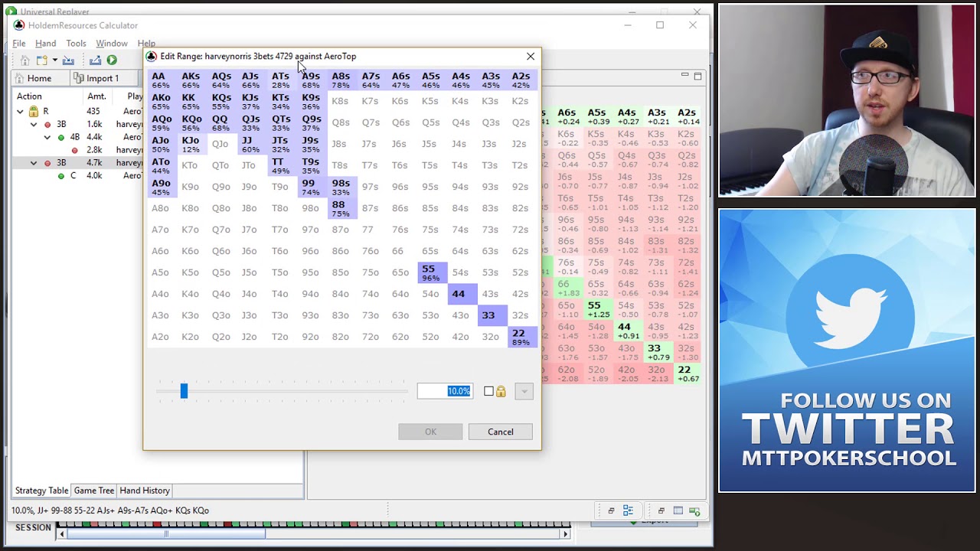980x551 pixels.
Task: Click the Home tab house icon
Action: [19, 78]
